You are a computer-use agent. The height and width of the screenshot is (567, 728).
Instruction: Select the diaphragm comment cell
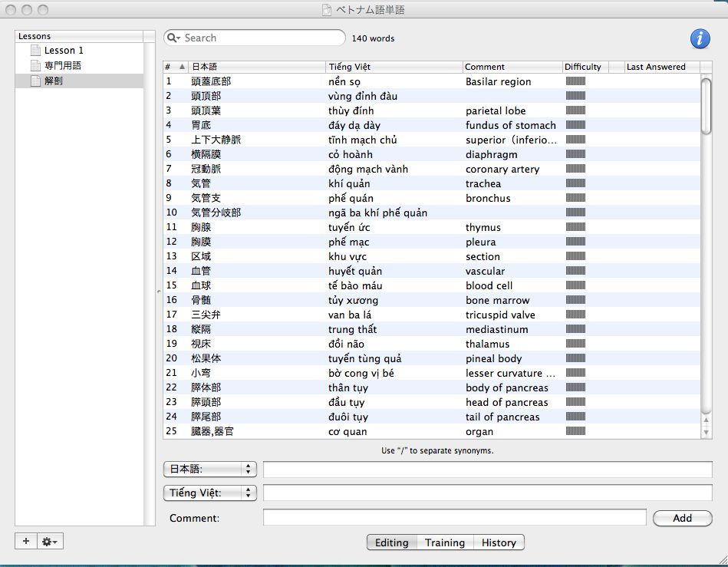click(x=491, y=154)
